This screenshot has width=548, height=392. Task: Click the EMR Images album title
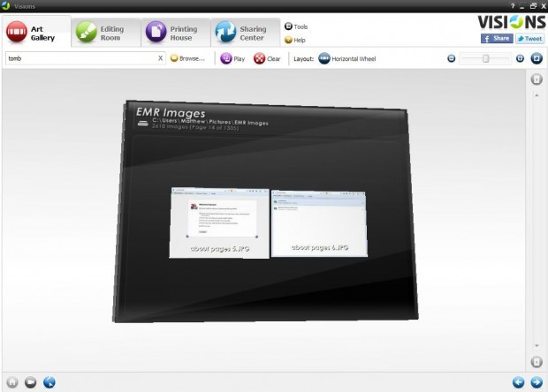(x=171, y=112)
